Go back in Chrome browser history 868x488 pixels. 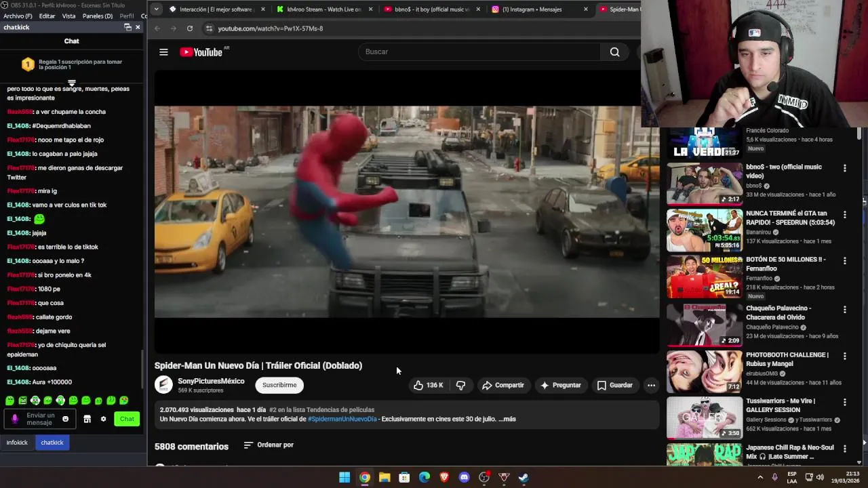click(157, 28)
